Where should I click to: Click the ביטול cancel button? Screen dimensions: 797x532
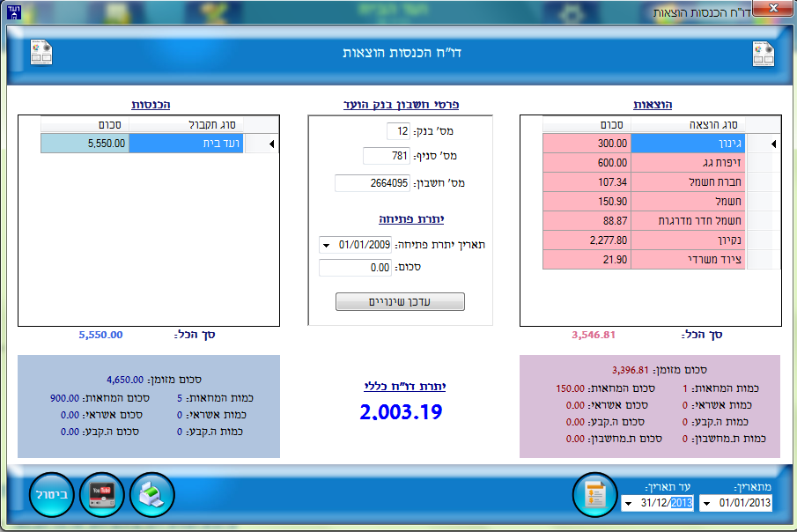click(x=51, y=494)
